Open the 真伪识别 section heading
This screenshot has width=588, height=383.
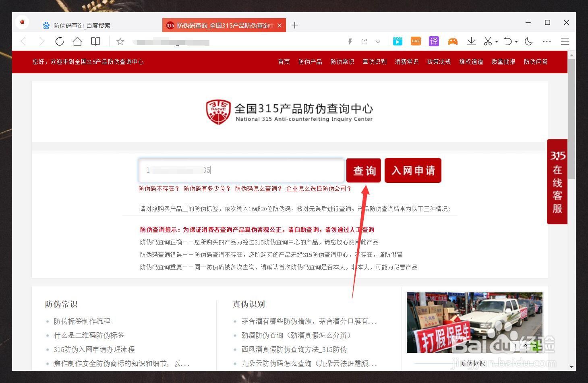tap(249, 304)
